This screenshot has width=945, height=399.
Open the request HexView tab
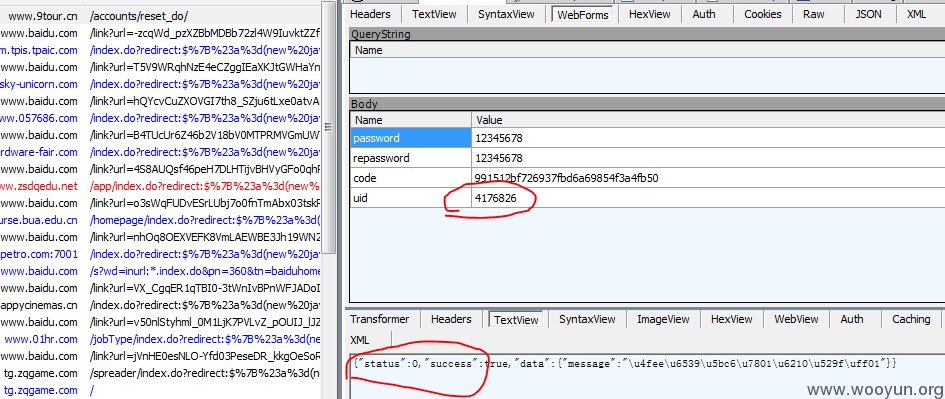(650, 14)
